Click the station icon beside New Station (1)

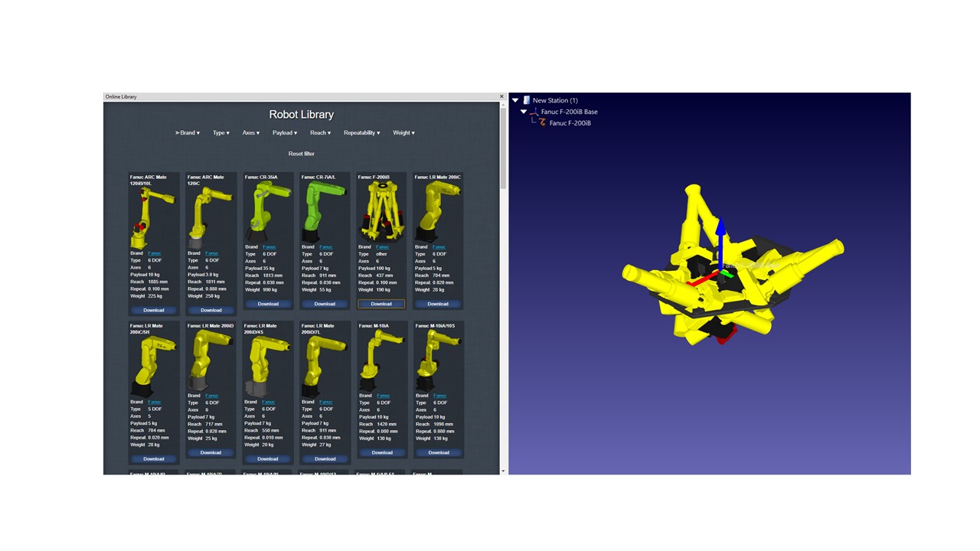click(x=527, y=100)
